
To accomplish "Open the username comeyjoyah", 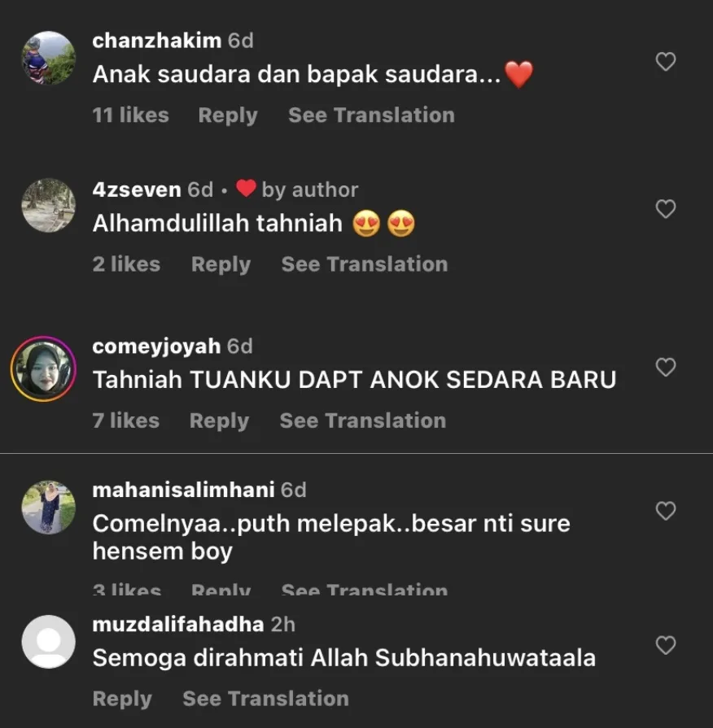I will click(x=156, y=347).
